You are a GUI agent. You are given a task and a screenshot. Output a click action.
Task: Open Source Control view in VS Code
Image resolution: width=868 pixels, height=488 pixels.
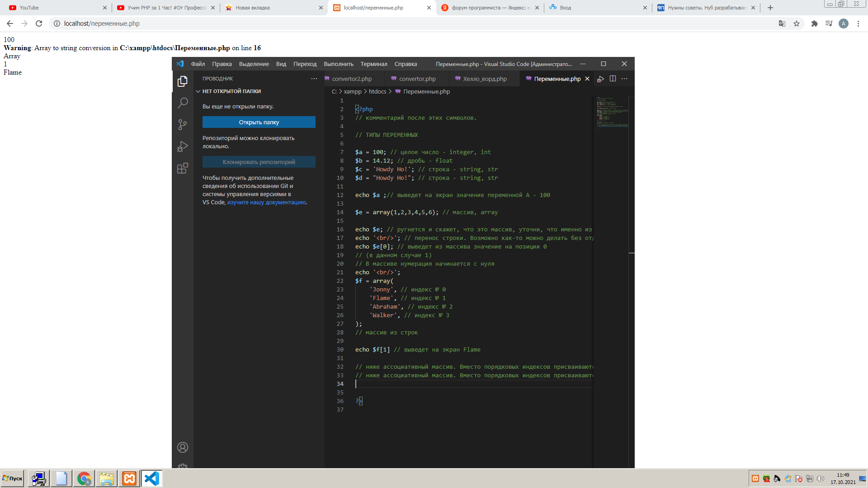[x=183, y=125]
